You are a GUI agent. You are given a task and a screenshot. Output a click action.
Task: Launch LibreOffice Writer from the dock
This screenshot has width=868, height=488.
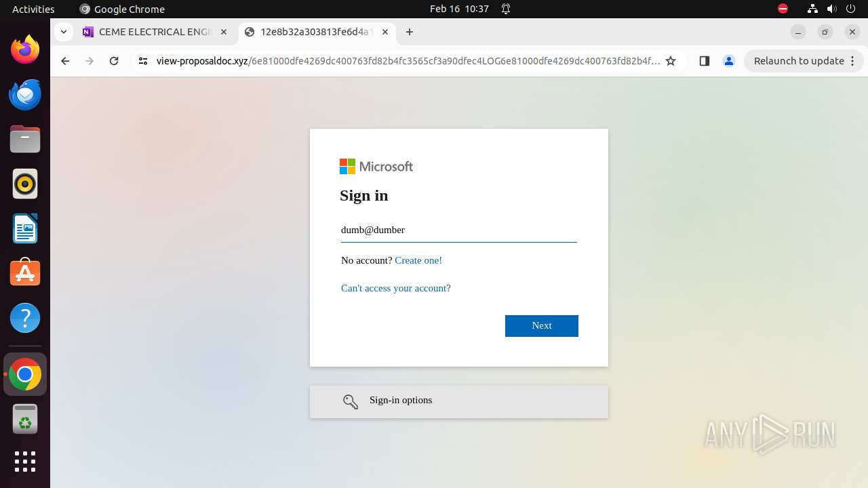coord(25,228)
